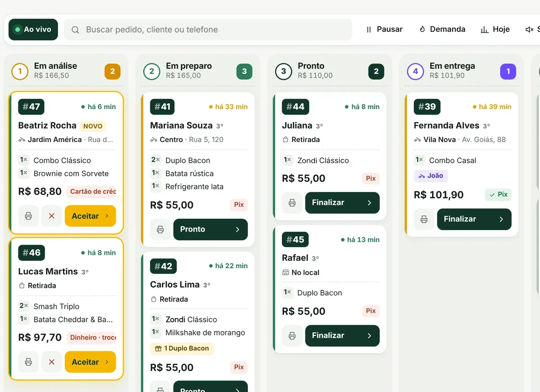Reject order #47 with the X button
Image resolution: width=540 pixels, height=392 pixels.
(x=52, y=216)
